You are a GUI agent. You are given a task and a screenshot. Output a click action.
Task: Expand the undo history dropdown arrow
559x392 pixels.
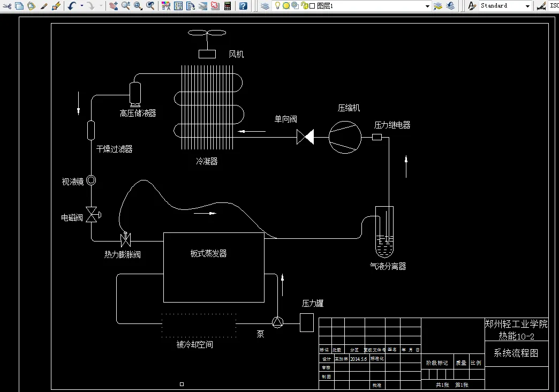pos(81,6)
